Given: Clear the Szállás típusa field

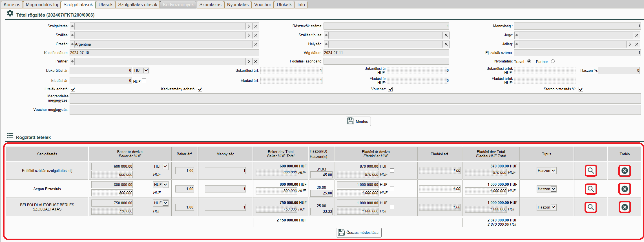Looking at the screenshot, I should pyautogui.click(x=446, y=35).
